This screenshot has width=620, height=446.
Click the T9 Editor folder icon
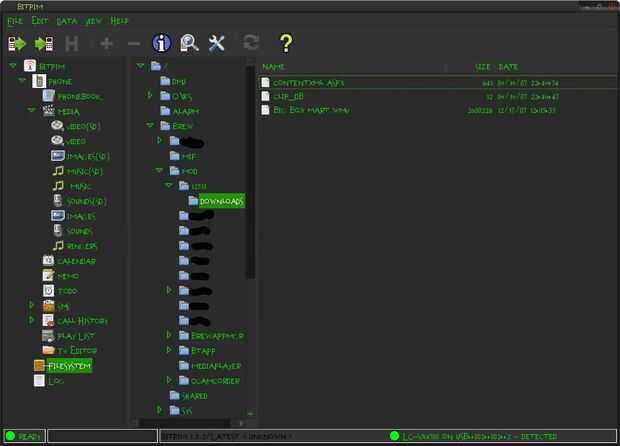click(x=49, y=350)
